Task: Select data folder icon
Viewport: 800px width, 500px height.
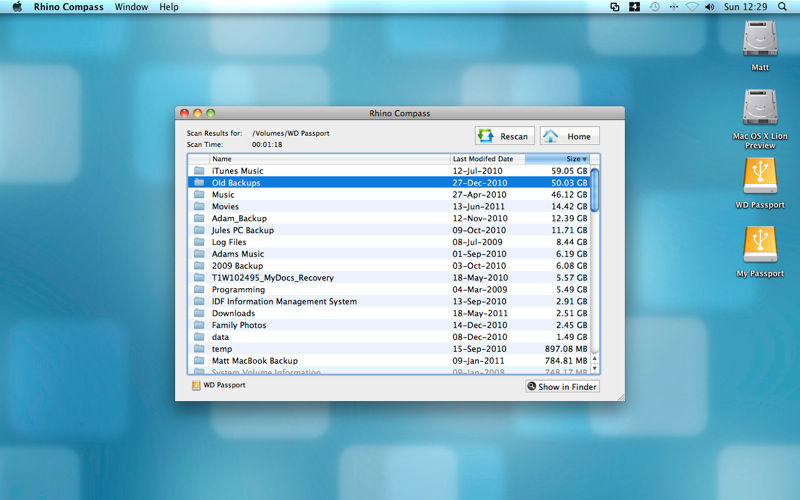Action: click(x=199, y=337)
